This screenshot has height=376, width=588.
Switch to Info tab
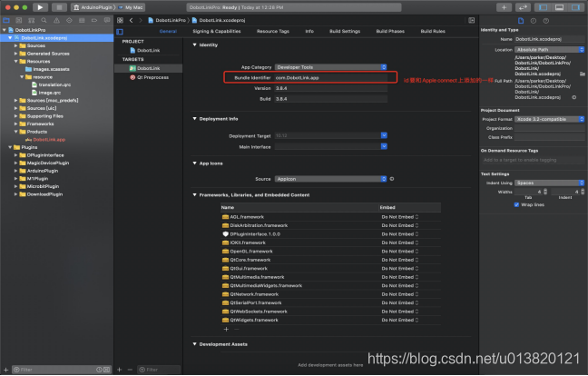tap(309, 31)
